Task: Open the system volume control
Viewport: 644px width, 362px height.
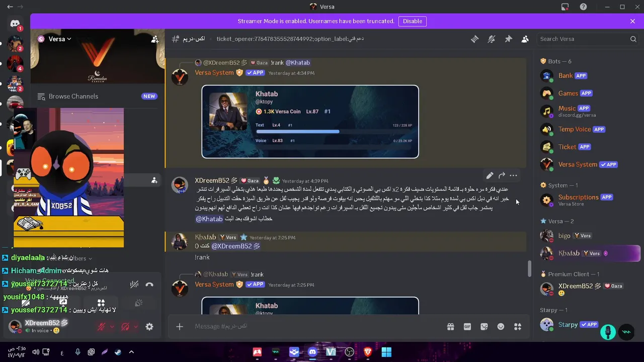Action: click(36, 352)
